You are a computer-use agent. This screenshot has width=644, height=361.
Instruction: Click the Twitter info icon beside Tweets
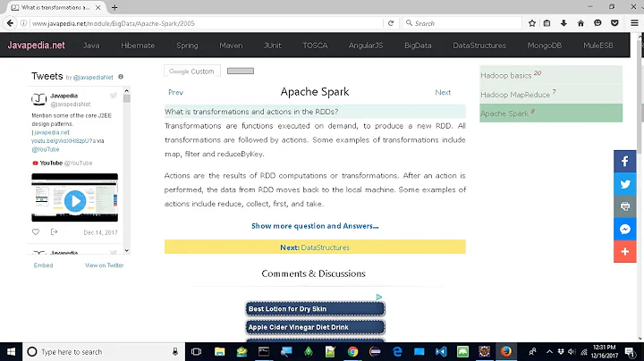pos(121,77)
